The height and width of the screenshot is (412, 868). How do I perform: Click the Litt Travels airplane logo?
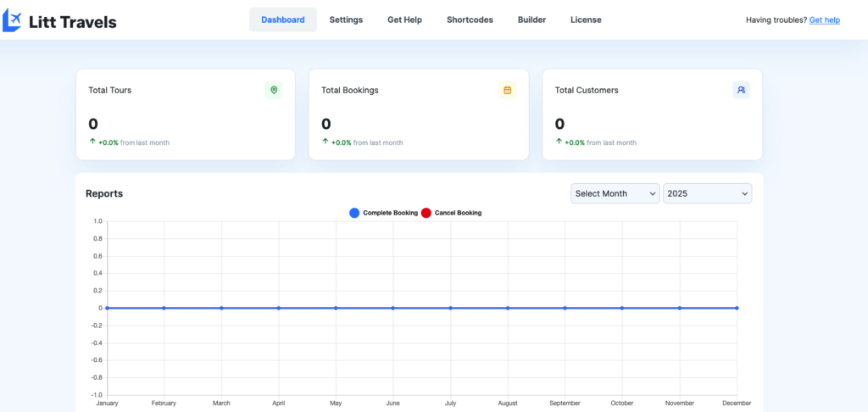(x=13, y=22)
